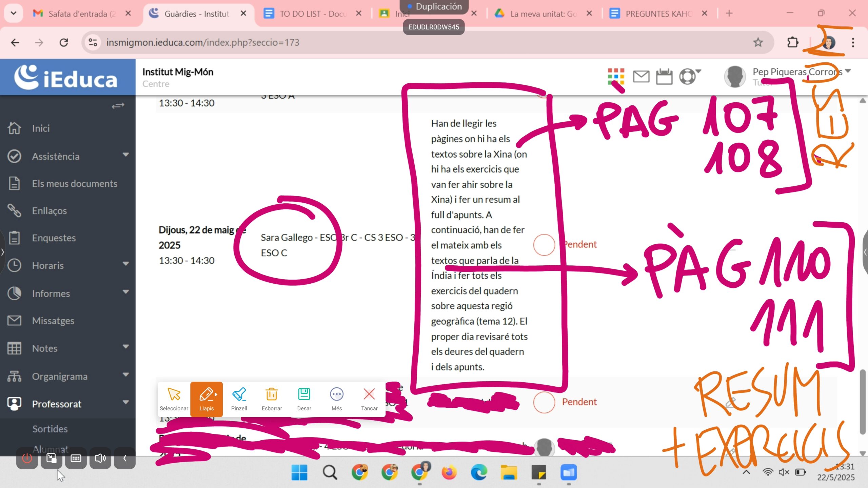Open the calendar icon in header
The image size is (868, 488).
point(664,77)
